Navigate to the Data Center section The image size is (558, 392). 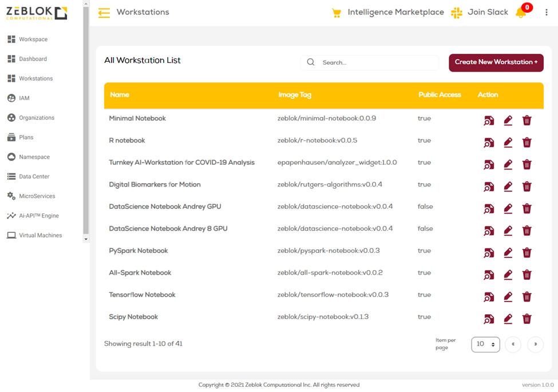(34, 177)
